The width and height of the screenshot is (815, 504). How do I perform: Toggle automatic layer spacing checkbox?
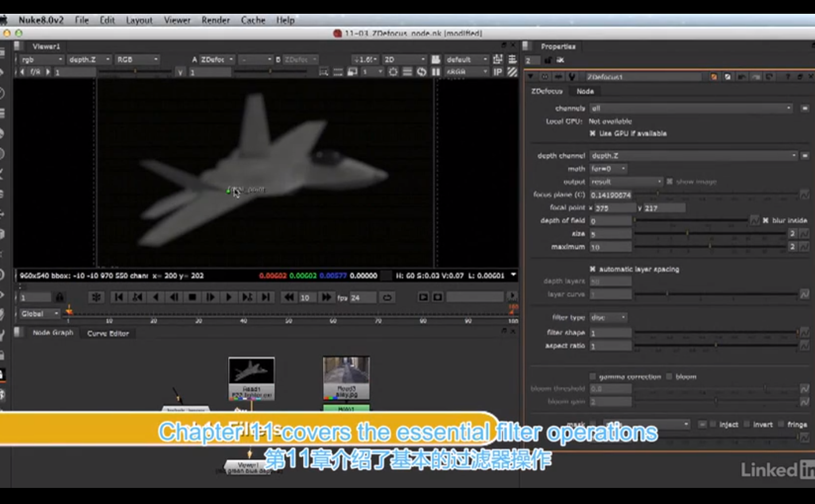[592, 269]
